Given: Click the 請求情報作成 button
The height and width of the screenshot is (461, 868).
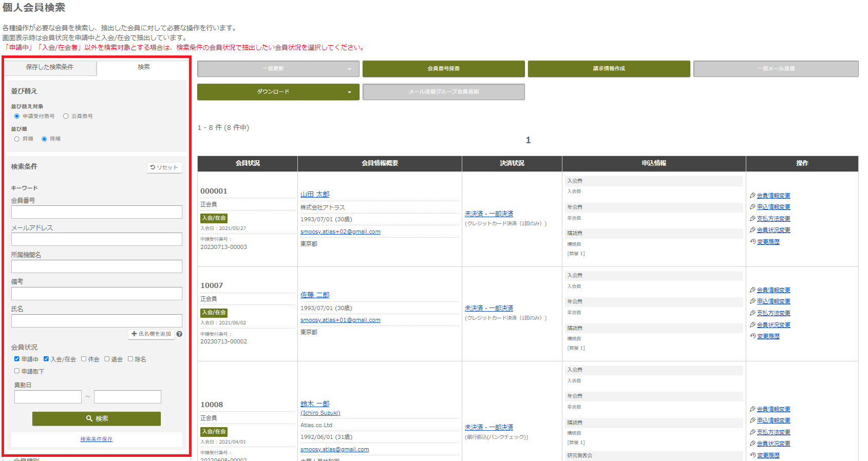Looking at the screenshot, I should click(609, 69).
